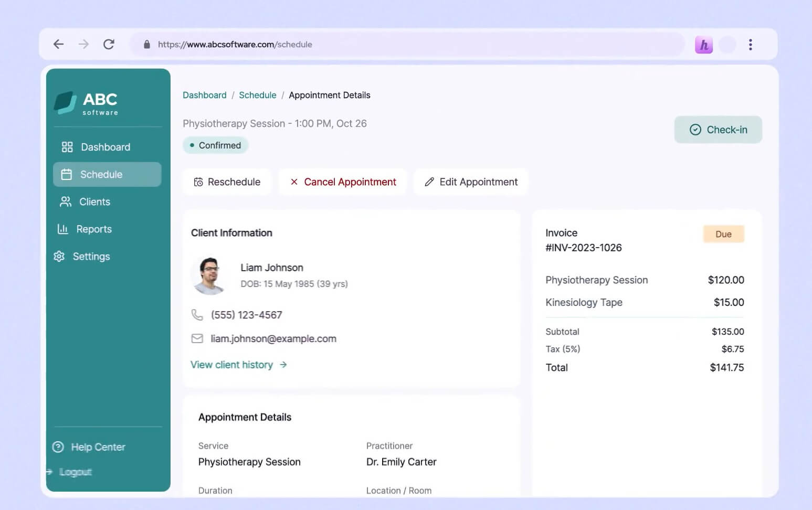Click the padlock icon in the address bar
812x510 pixels.
[x=147, y=44]
